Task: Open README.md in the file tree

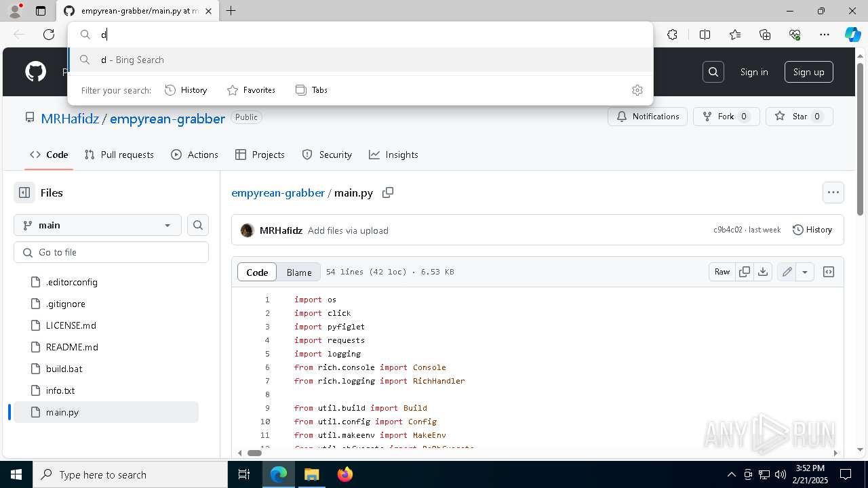Action: coord(72,347)
